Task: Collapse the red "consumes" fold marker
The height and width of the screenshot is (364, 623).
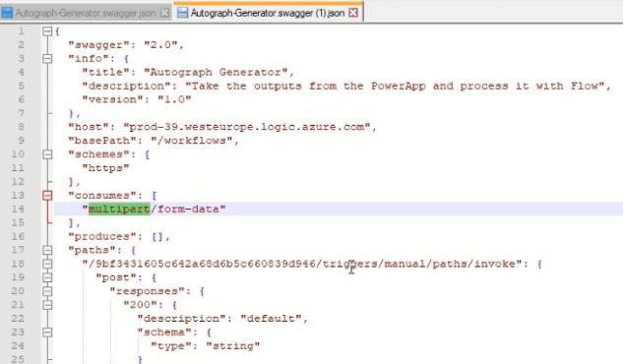Action: coord(47,195)
